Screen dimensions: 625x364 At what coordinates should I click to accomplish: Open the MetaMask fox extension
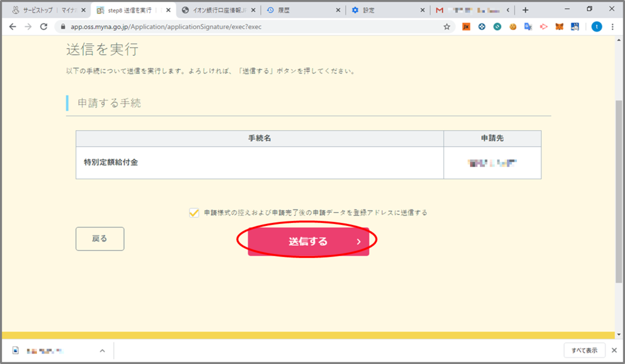pos(558,27)
